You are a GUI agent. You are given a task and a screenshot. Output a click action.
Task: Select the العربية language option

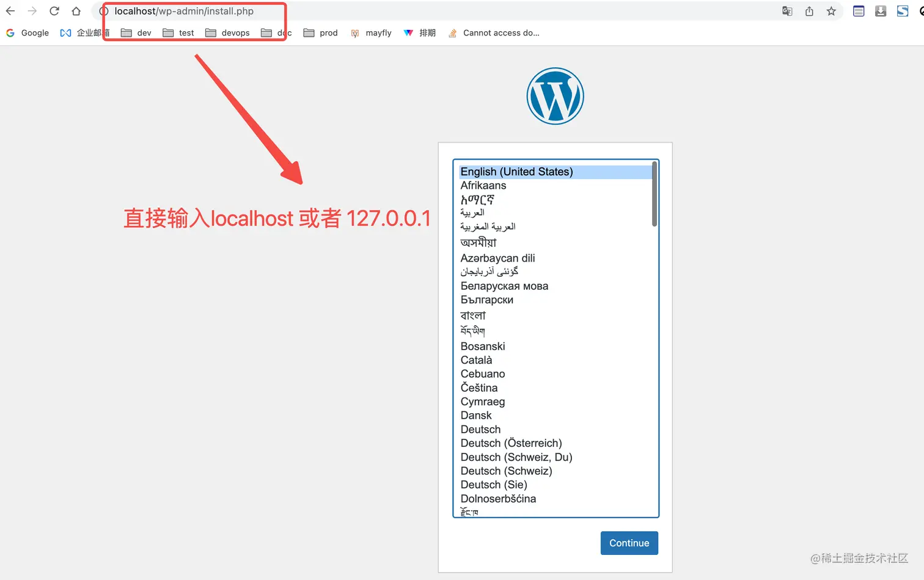pos(555,213)
